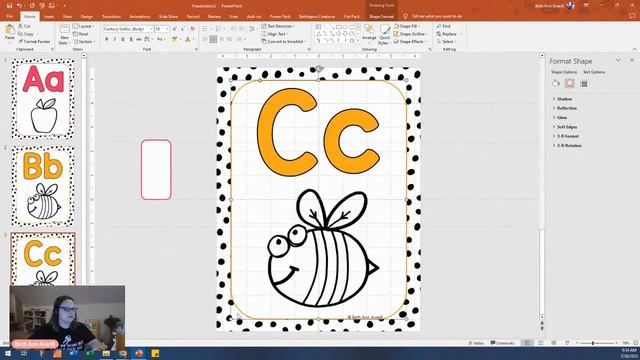Click the PowerPoint icon in the taskbar
This screenshot has height=360, width=640.
(139, 353)
